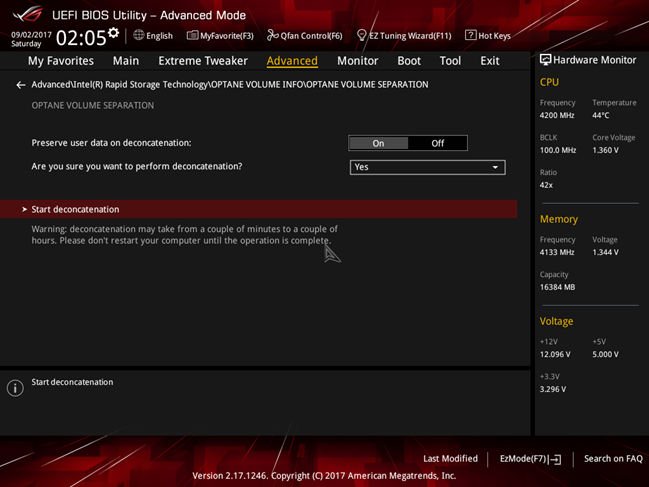Start EZ Tuning Wizard(F11) label
The width and height of the screenshot is (649, 487).
click(410, 36)
